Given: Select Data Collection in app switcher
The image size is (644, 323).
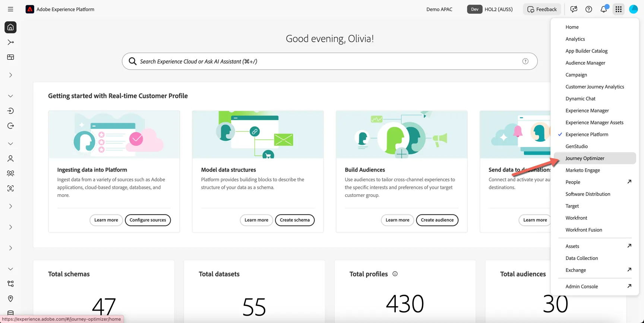Looking at the screenshot, I should pyautogui.click(x=595, y=258).
